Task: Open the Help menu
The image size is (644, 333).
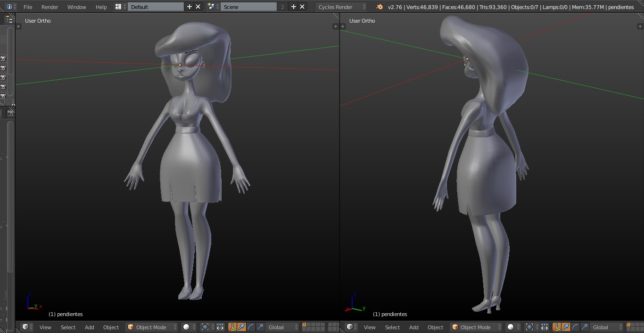Action: pyautogui.click(x=101, y=7)
